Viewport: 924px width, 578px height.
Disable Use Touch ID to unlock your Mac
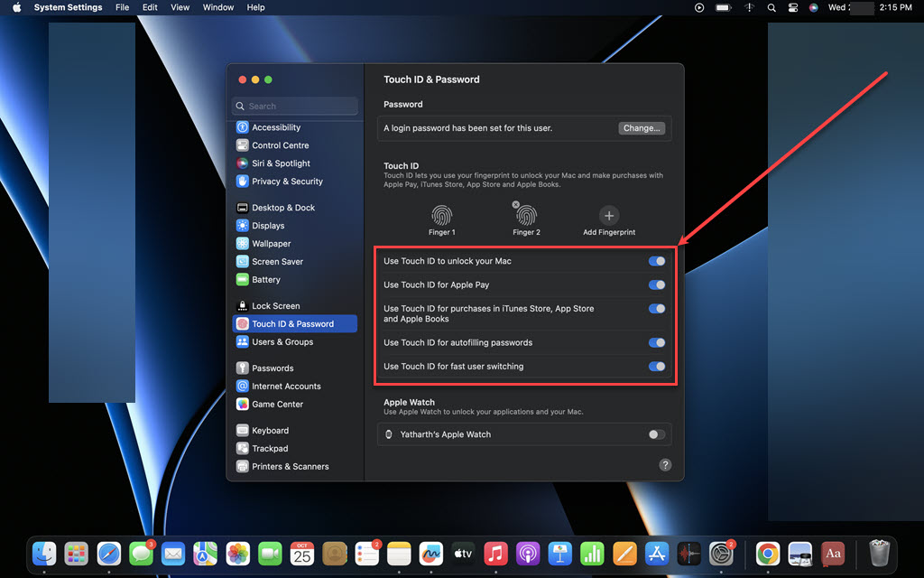pos(658,261)
